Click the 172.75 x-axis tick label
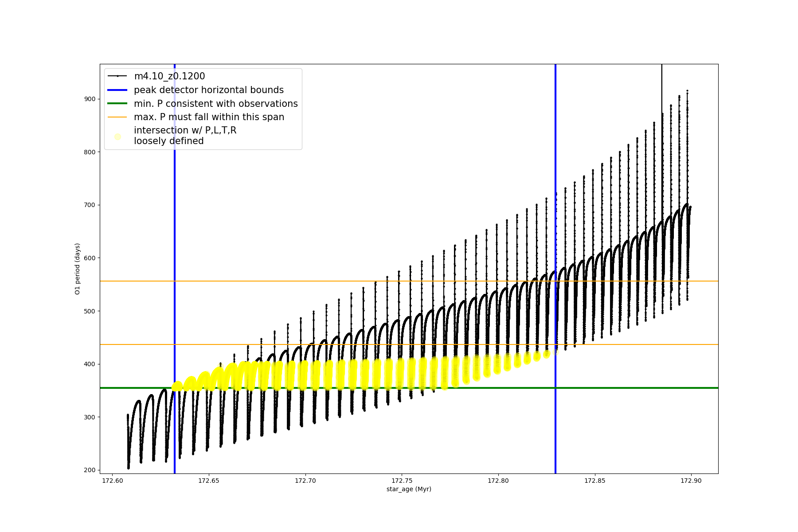Image resolution: width=798 pixels, height=532 pixels. pyautogui.click(x=402, y=481)
